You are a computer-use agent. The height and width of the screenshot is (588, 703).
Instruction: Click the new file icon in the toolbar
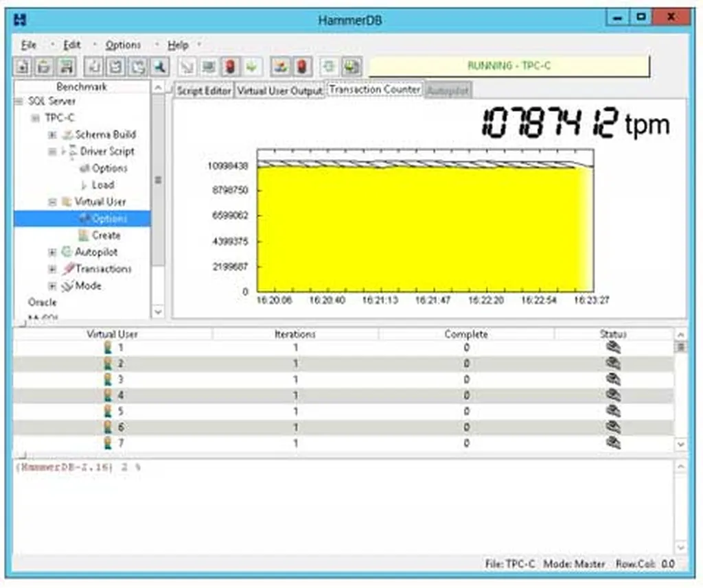pos(23,67)
